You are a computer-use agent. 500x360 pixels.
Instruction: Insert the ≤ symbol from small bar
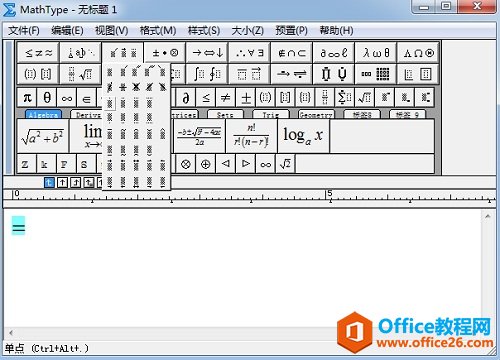click(206, 98)
